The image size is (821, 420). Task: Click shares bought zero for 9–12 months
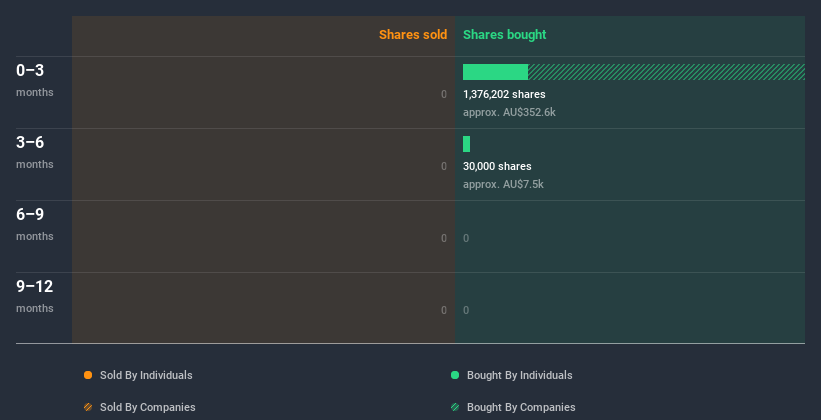466,310
